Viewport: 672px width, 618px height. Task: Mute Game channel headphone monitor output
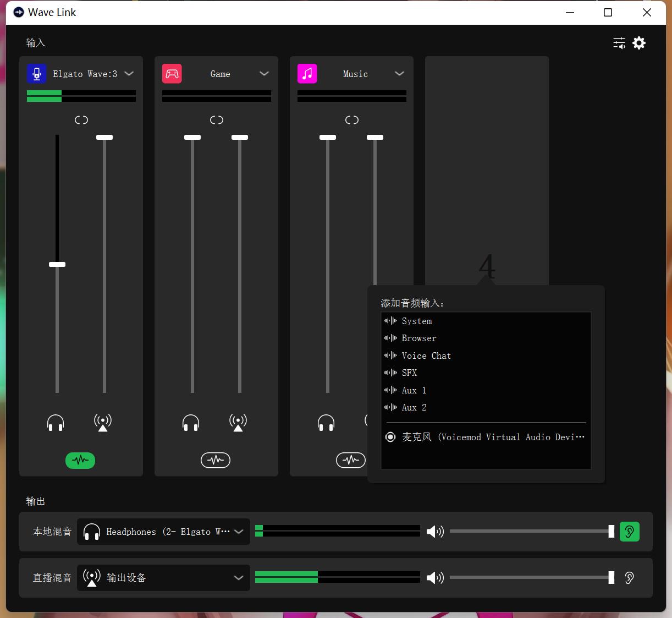[x=191, y=423]
